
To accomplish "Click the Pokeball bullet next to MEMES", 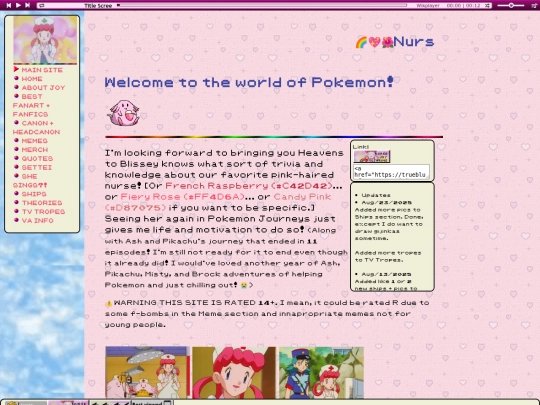I will 16,140.
